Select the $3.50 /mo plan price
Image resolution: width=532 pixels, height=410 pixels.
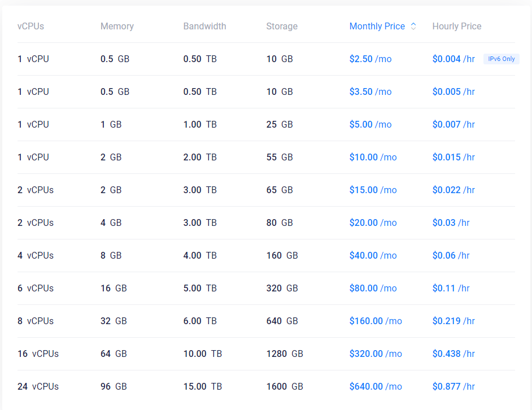click(370, 91)
